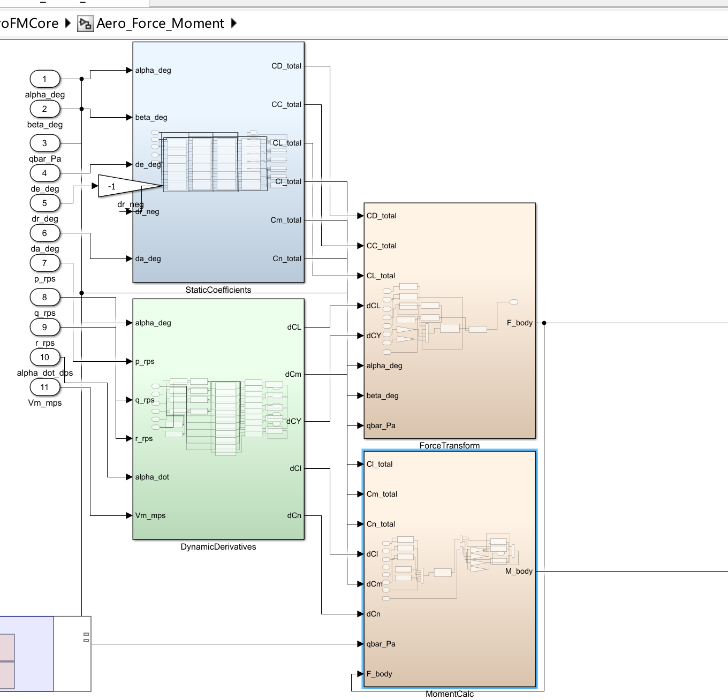
Task: Click alpha_dot input port of DynamicDerivatives
Action: pyautogui.click(x=152, y=477)
